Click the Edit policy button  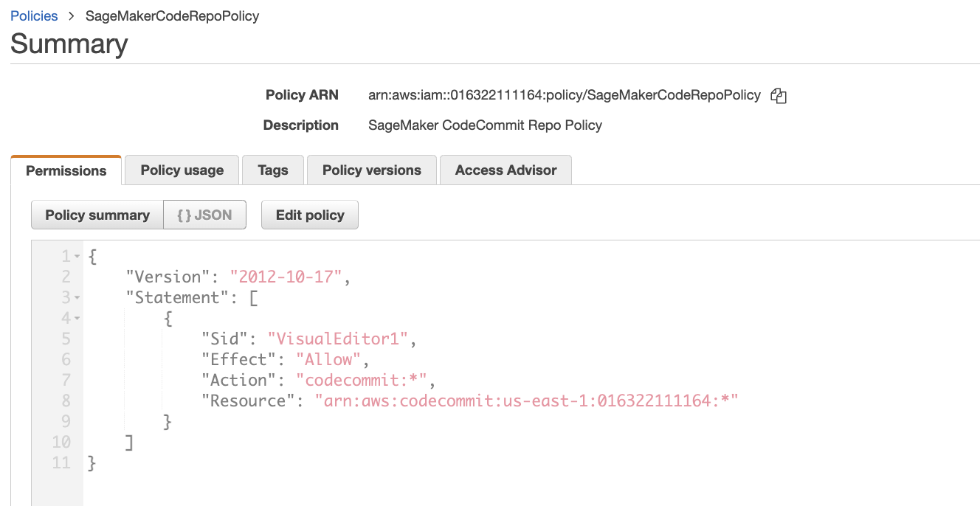coord(310,215)
